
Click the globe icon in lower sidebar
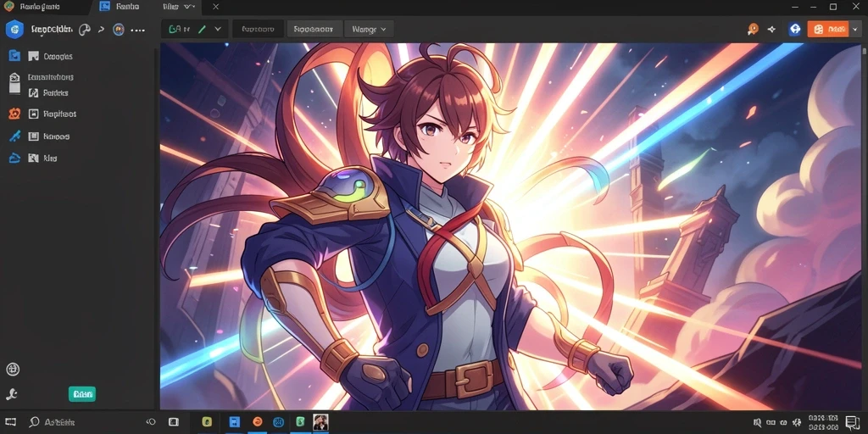coord(12,370)
